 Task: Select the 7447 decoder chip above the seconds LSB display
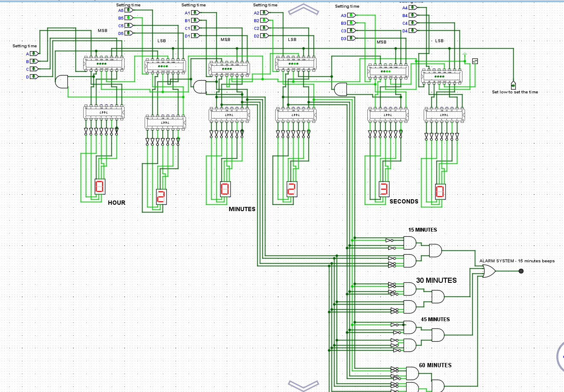445,114
